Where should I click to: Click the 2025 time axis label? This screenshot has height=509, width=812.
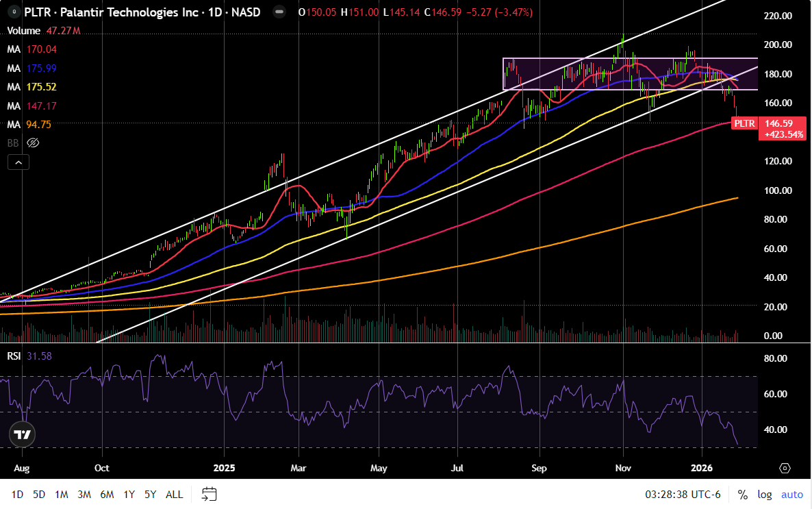click(225, 468)
